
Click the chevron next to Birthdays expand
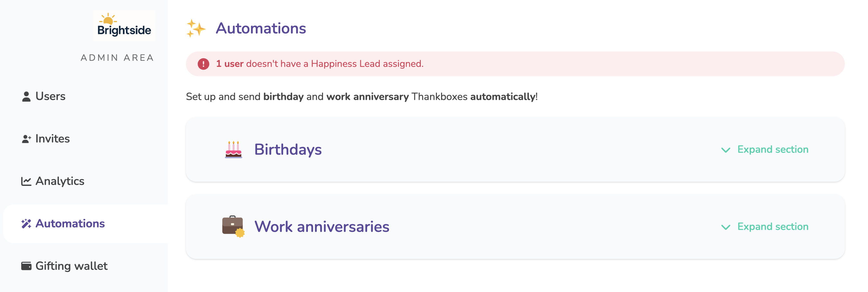(x=725, y=150)
